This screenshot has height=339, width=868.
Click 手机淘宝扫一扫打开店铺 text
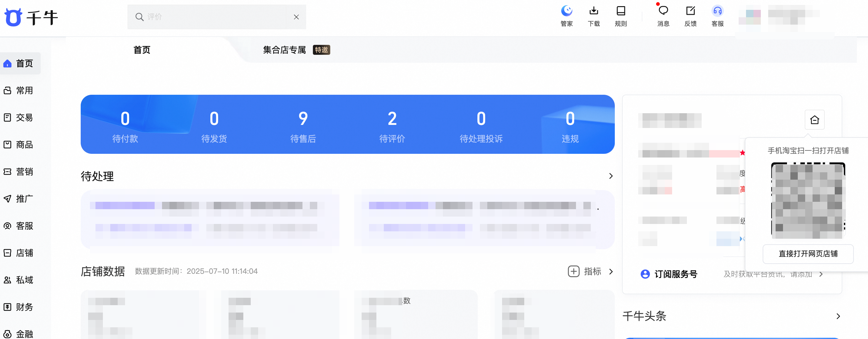[808, 150]
